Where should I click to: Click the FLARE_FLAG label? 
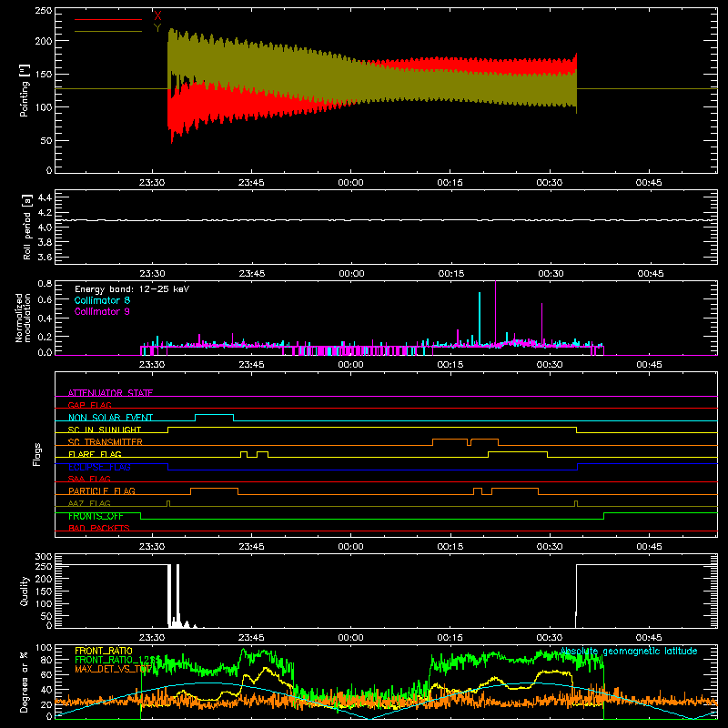[x=95, y=454]
